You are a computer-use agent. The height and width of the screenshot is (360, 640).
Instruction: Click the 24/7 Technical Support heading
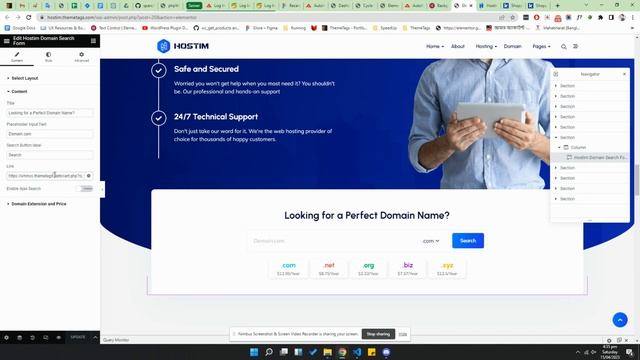pyautogui.click(x=216, y=117)
